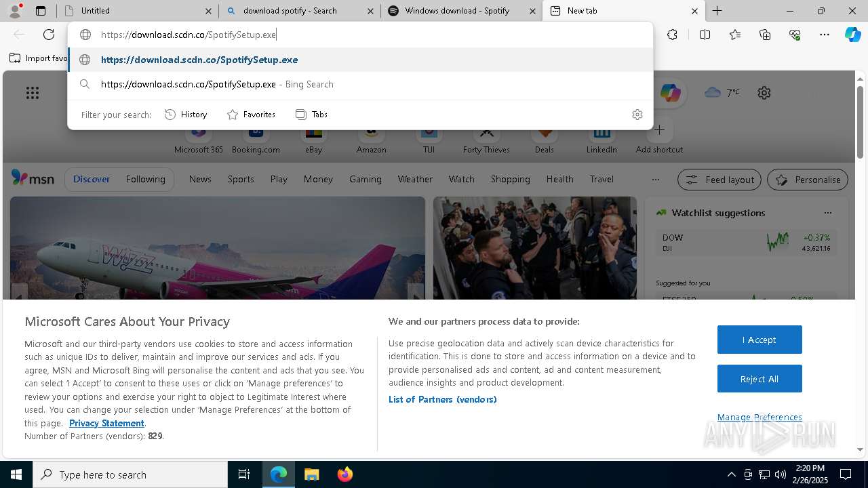Open the police officers news story
Viewport: 868px width, 488px height.
535,248
